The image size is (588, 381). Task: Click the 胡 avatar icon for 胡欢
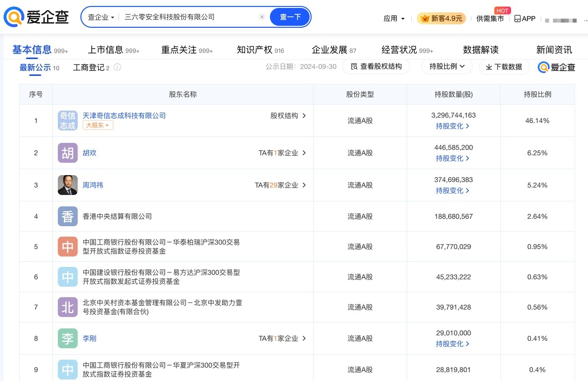[67, 153]
